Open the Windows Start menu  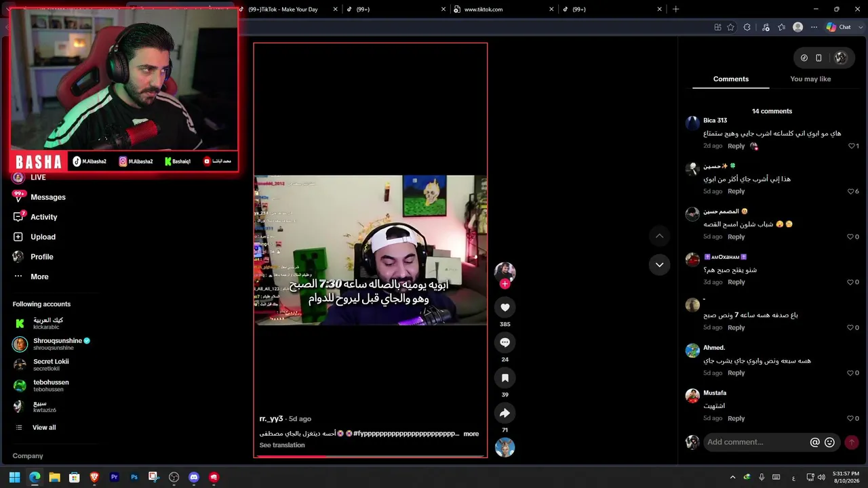[14, 477]
